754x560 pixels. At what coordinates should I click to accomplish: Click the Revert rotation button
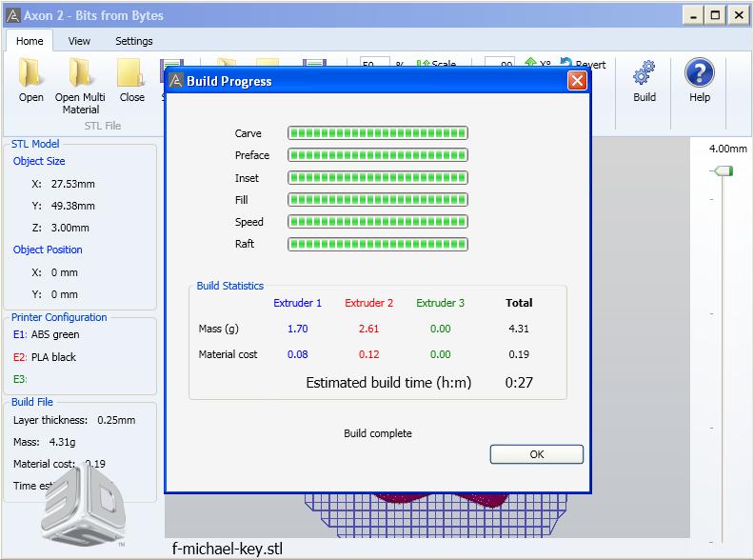[583, 63]
